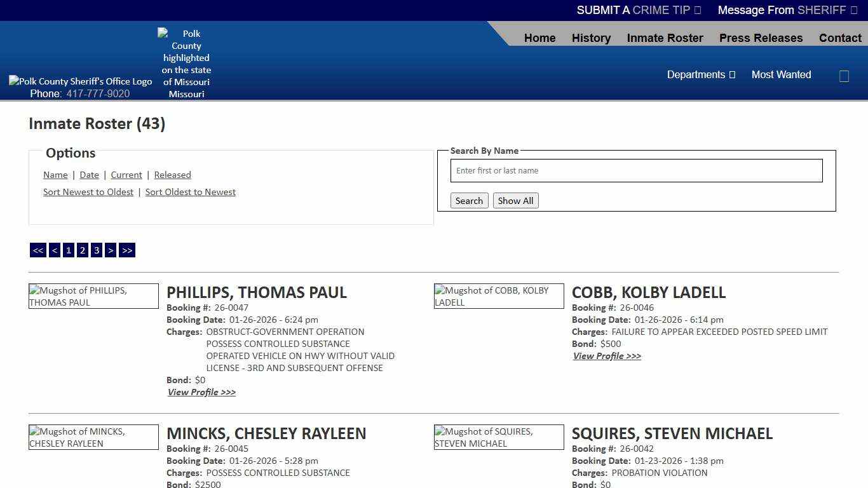Open the Home menu item
Viewport: 868px width, 488px height.
(x=539, y=38)
